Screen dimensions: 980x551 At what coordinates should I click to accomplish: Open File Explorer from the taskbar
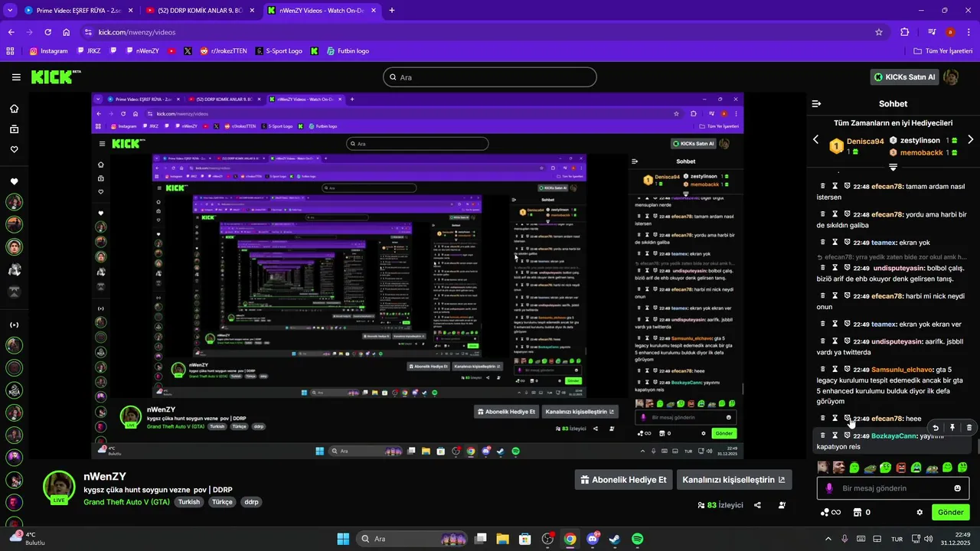coord(503,539)
